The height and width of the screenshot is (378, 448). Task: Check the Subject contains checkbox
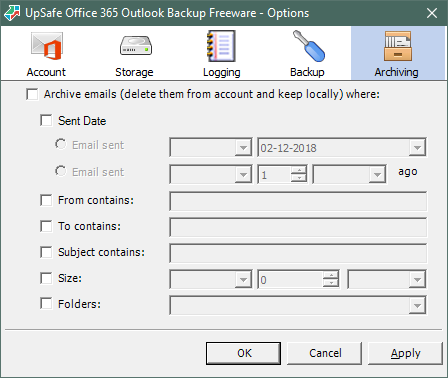coord(46,252)
